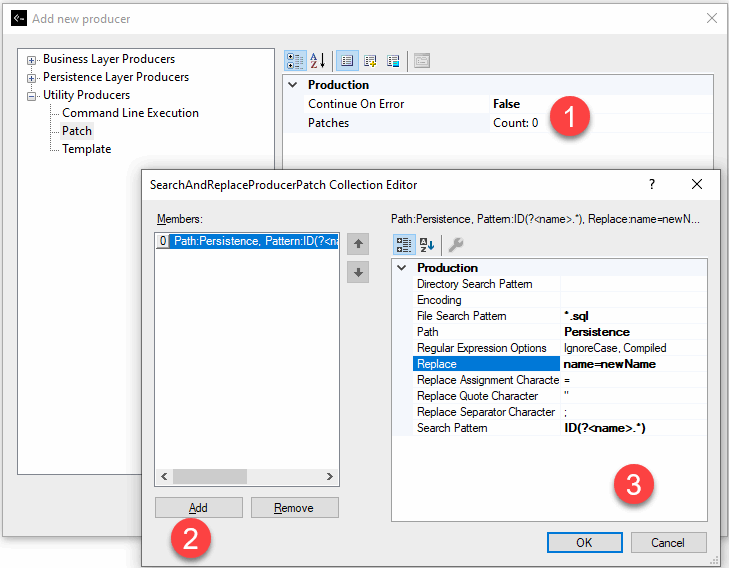Click IgnoreCase, Compiled value
Viewport: 729px width, 568px height.
(615, 348)
